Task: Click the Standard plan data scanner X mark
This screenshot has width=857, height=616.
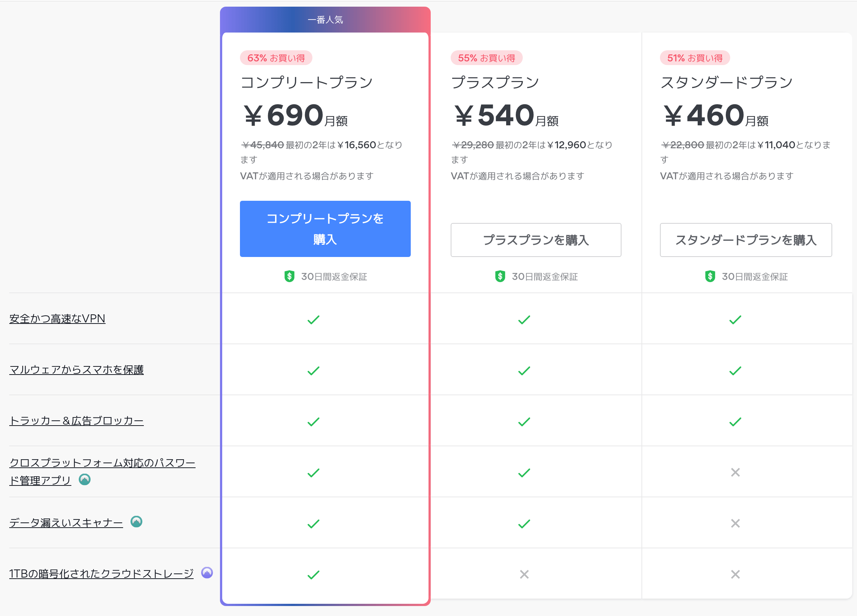Action: click(735, 524)
